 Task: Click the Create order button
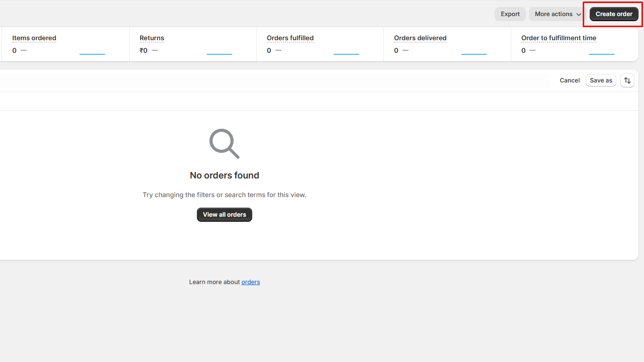[614, 14]
